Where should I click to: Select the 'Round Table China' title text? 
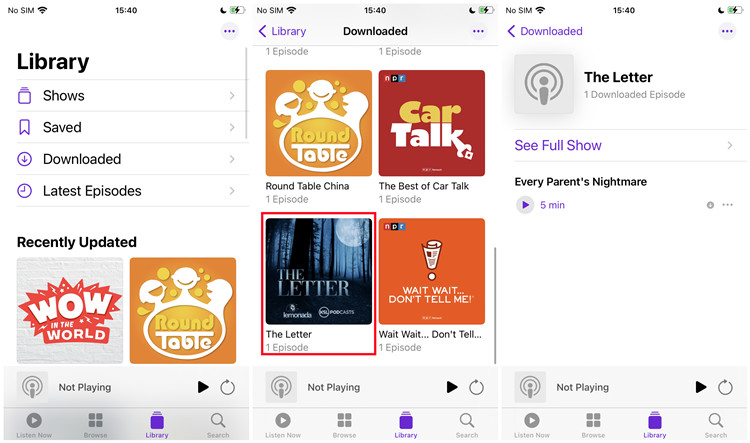[x=307, y=186]
